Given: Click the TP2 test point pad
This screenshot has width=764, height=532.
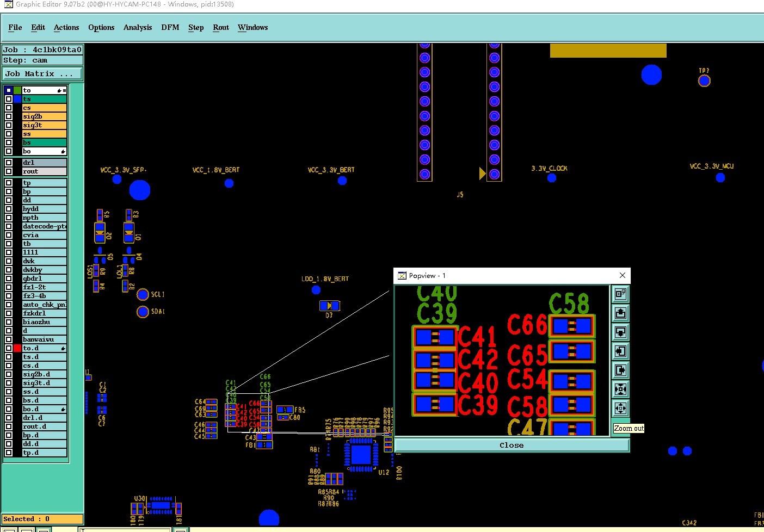Looking at the screenshot, I should coord(704,81).
